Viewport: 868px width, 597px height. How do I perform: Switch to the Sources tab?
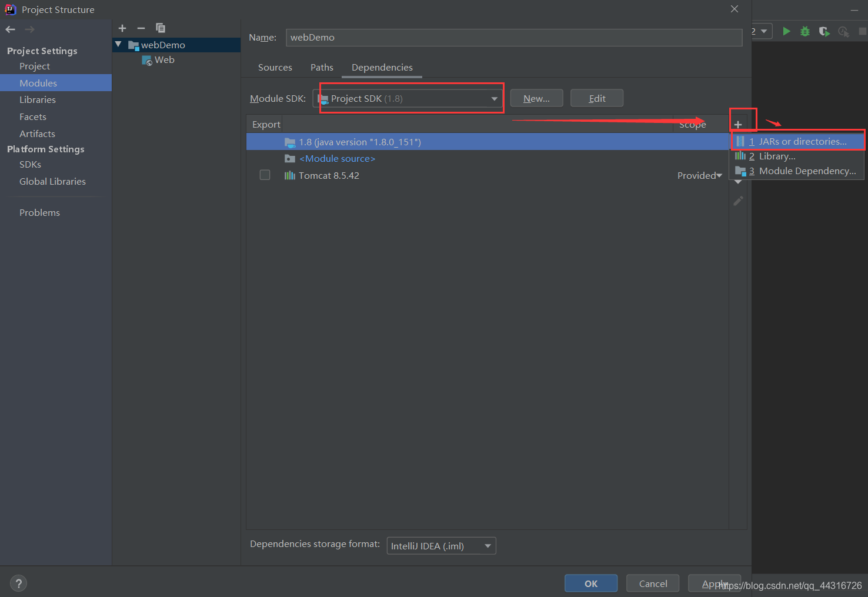275,67
